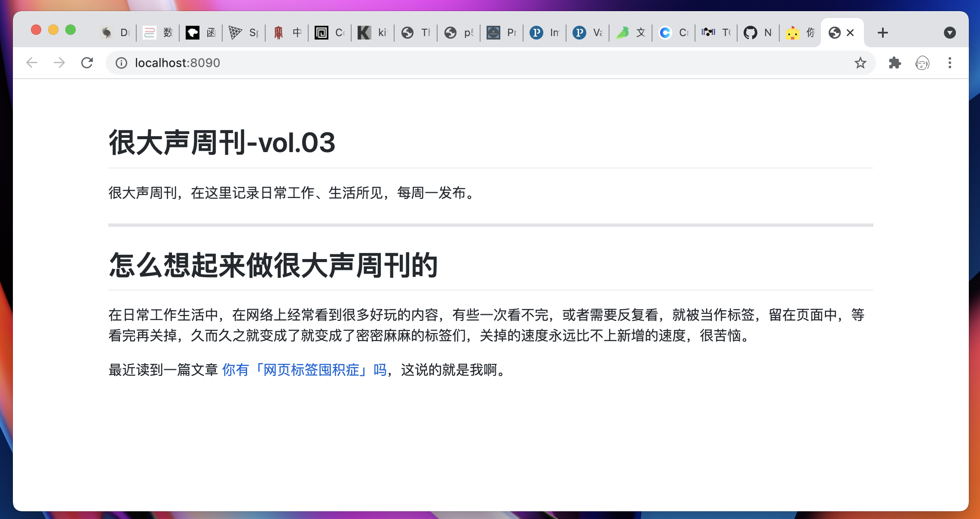Switch to the tab with yellow chick favicon
Viewport: 980px width, 519px height.
coord(800,33)
